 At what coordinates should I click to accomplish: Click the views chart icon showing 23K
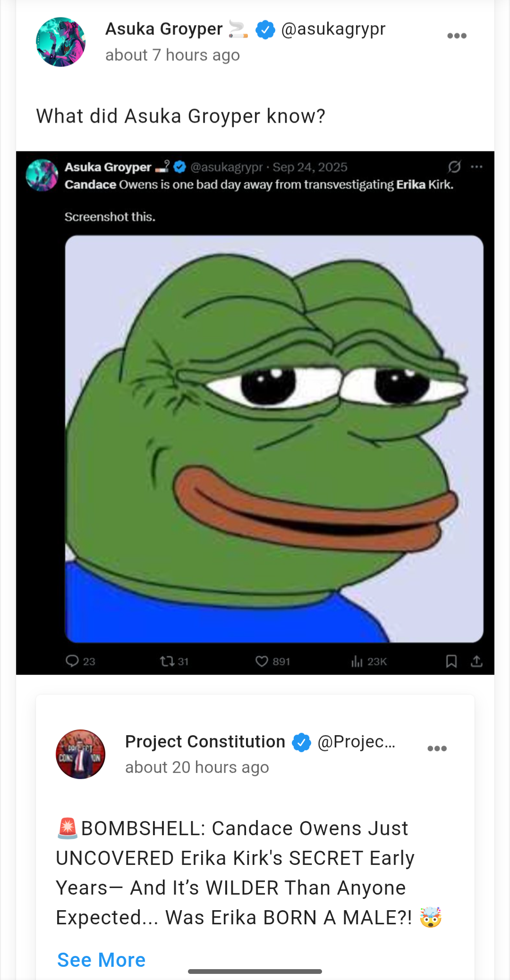point(357,662)
